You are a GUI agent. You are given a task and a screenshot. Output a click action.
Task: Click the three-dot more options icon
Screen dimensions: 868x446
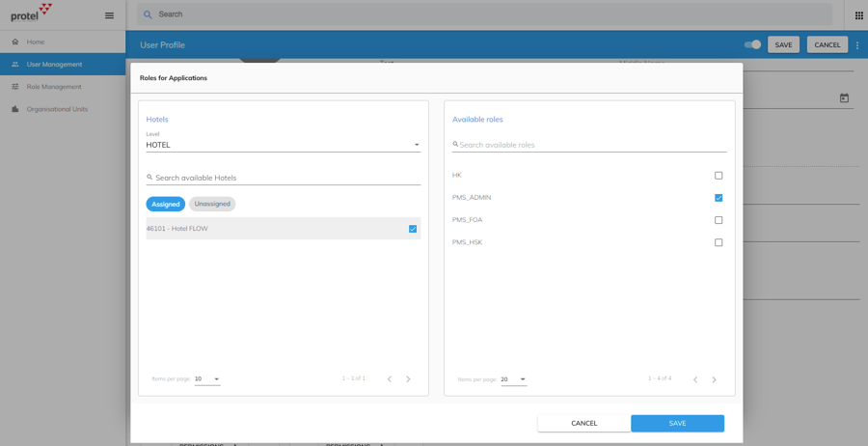[x=857, y=45]
